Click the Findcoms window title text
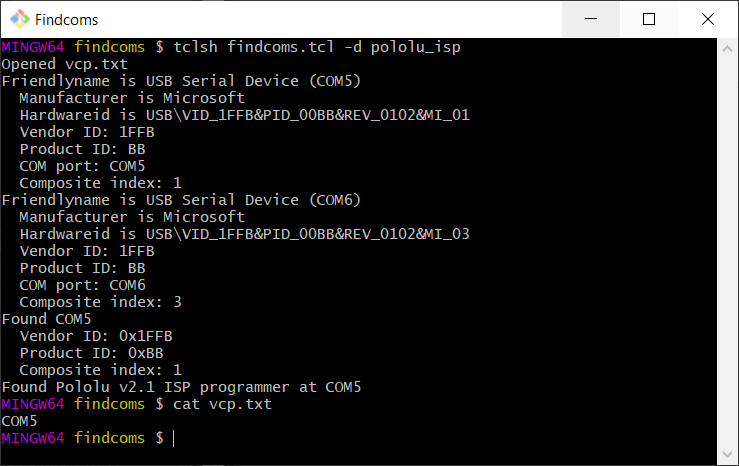The image size is (739, 466). click(66, 20)
